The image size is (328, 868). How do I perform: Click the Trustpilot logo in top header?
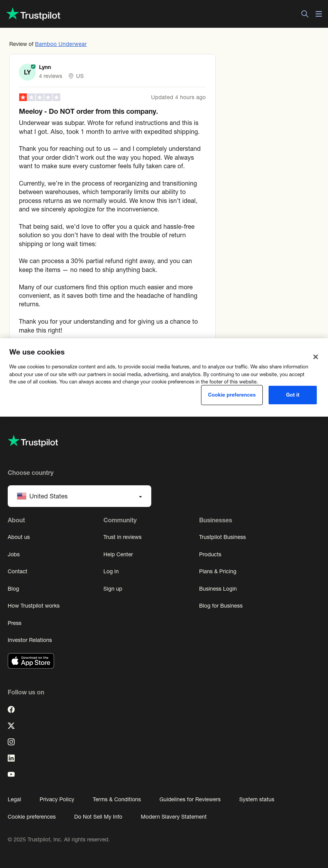click(34, 14)
